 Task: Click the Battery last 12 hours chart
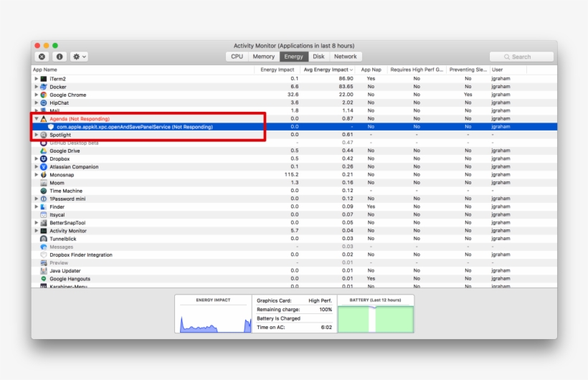(x=376, y=319)
